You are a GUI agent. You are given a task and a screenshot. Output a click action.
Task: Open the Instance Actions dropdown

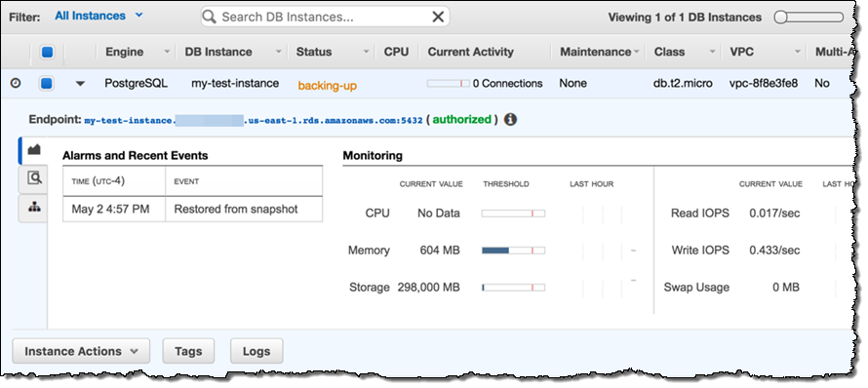81,352
